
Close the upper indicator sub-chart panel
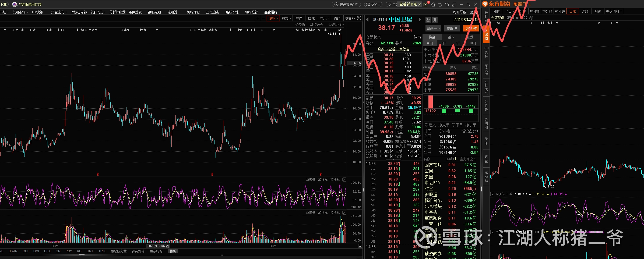tap(344, 179)
